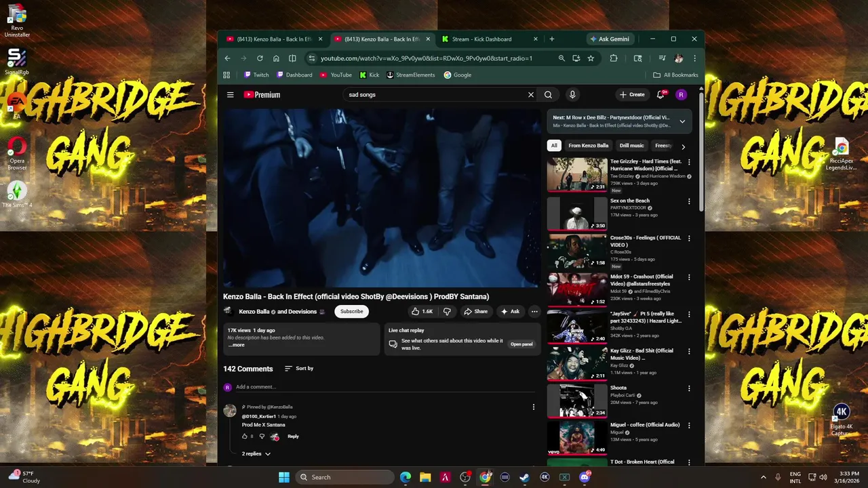Click the YouTube Premium logo
868x488 pixels.
click(x=262, y=95)
